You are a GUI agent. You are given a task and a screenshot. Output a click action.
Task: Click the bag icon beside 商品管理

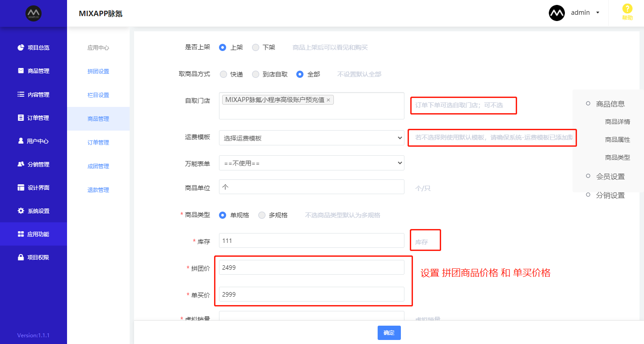coord(21,71)
